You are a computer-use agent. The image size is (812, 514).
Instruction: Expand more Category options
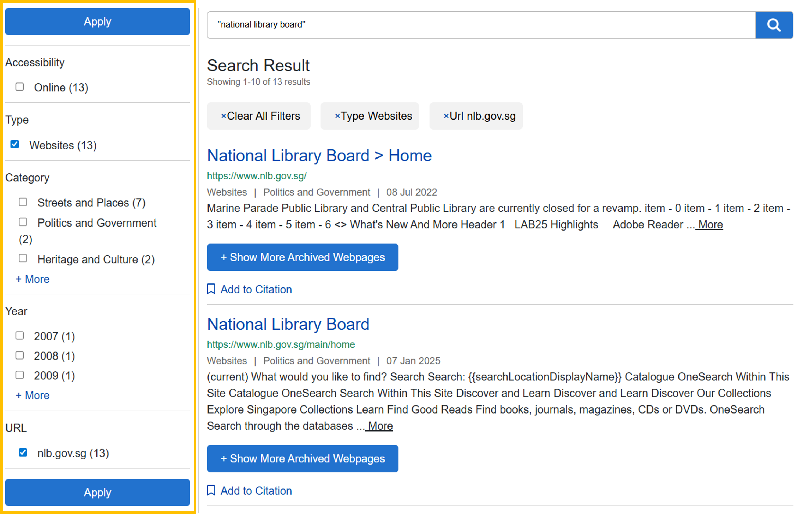tap(33, 279)
